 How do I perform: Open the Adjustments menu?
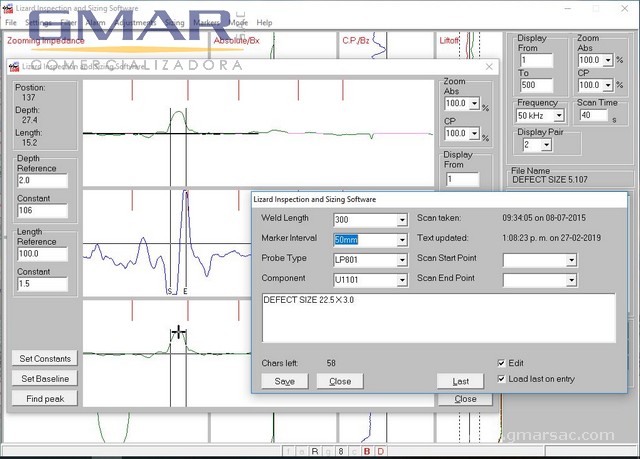pos(135,22)
